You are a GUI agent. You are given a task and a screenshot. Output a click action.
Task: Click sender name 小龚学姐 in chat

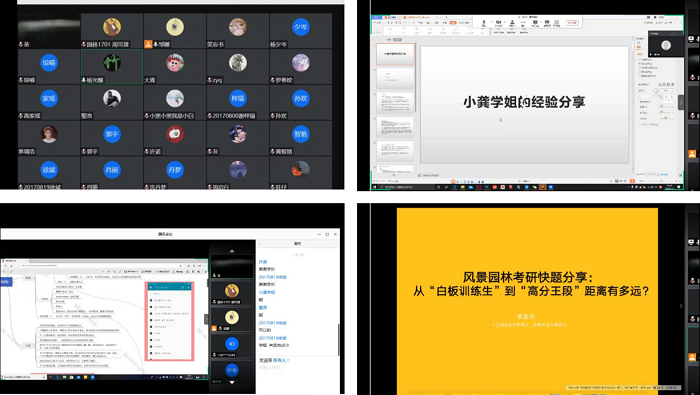click(x=267, y=292)
